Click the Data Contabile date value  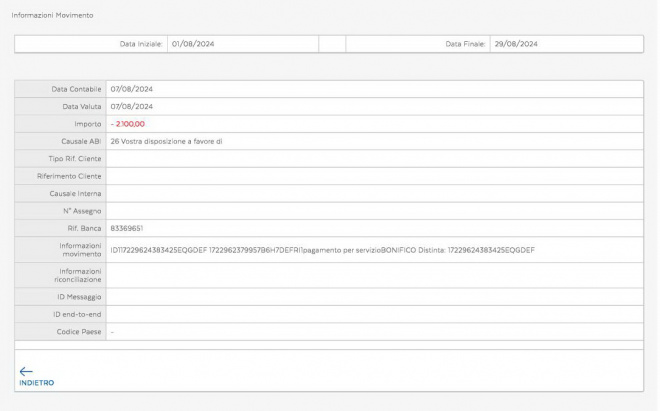tap(131, 89)
